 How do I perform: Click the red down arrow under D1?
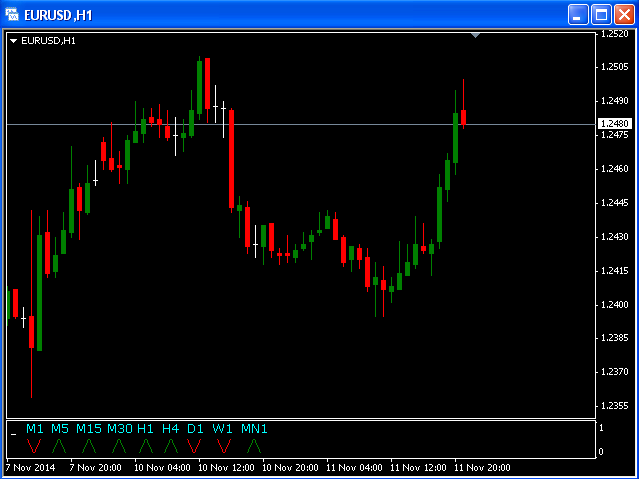[x=194, y=446]
